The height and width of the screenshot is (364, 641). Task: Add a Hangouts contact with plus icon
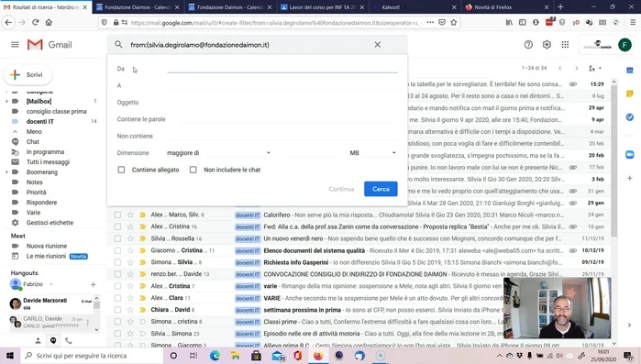(x=94, y=284)
